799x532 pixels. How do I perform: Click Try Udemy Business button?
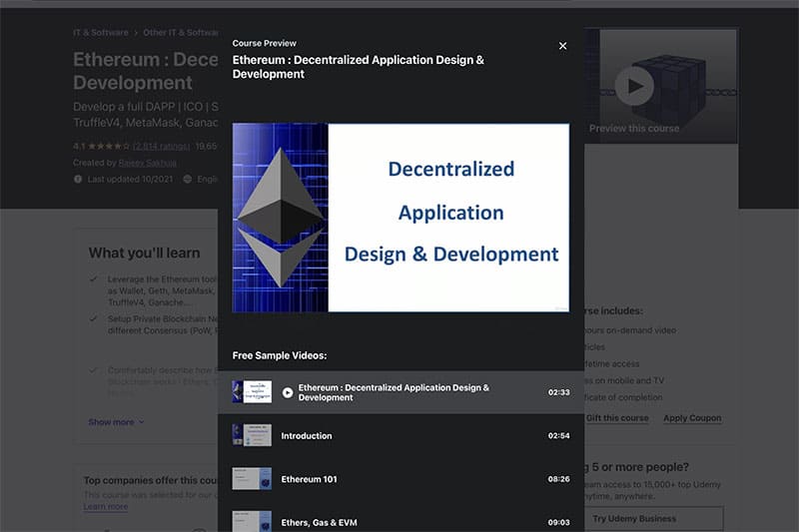pyautogui.click(x=654, y=519)
